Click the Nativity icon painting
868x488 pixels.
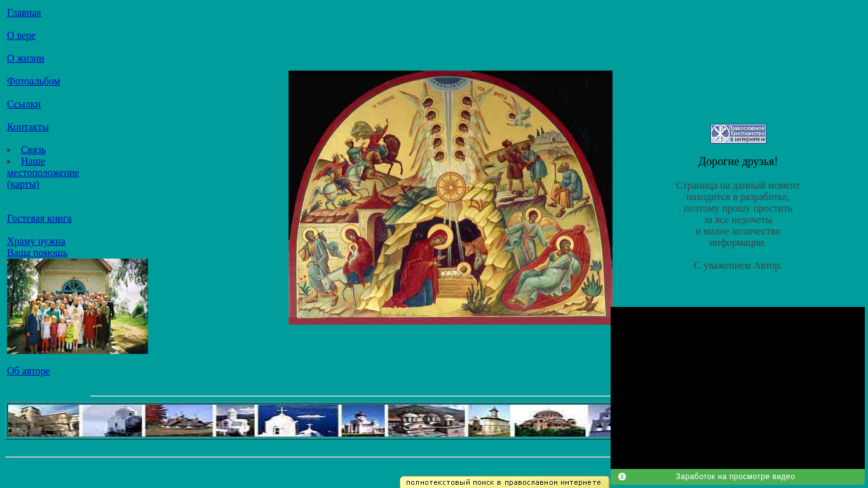click(x=451, y=198)
